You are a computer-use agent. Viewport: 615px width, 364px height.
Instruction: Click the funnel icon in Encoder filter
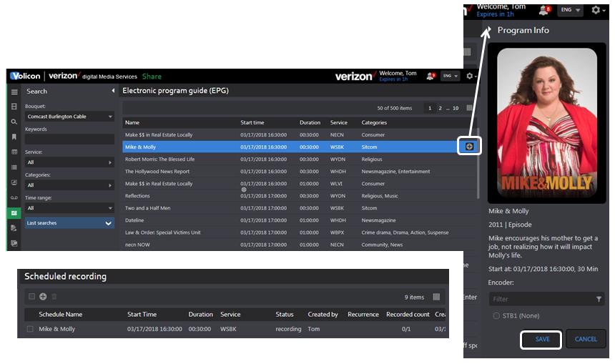(x=599, y=299)
